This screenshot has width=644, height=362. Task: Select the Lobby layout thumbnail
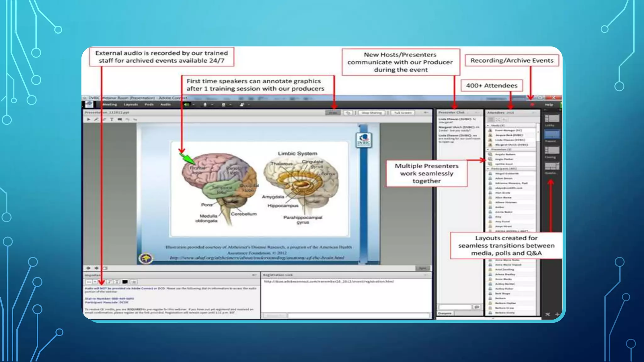tap(552, 118)
